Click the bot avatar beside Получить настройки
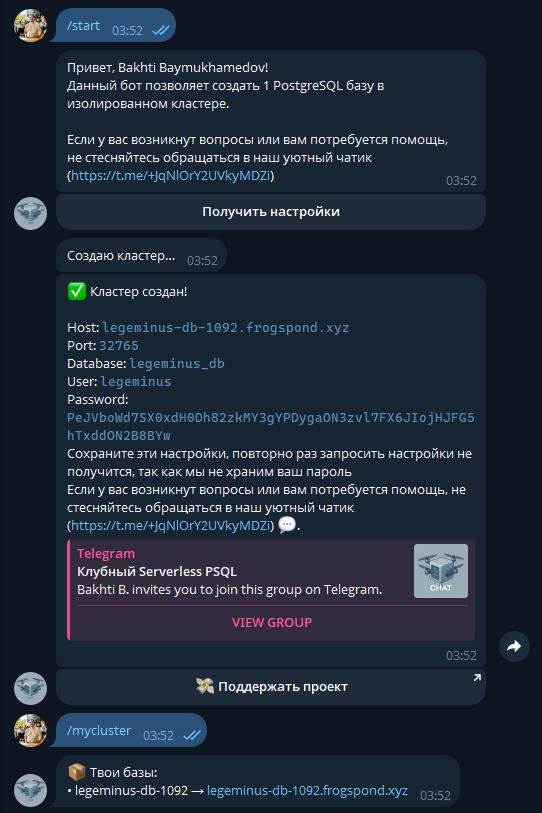Viewport: 542px width, 813px height. click(30, 213)
